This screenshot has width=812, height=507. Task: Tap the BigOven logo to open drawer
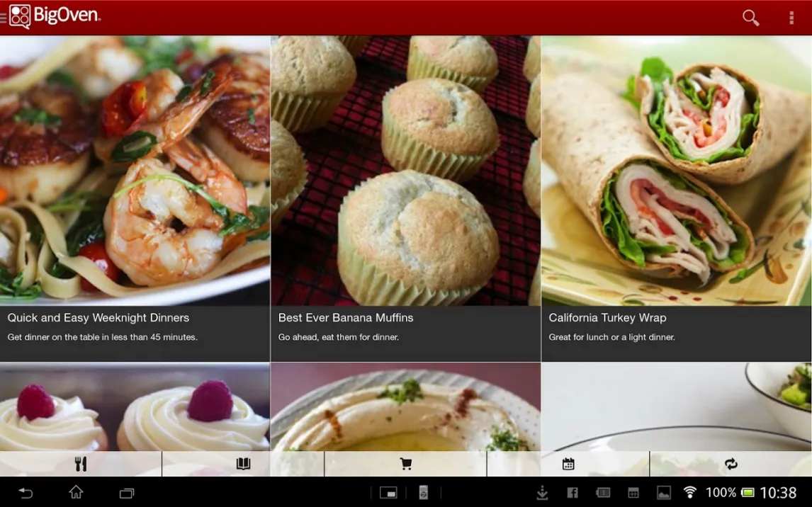[54, 16]
